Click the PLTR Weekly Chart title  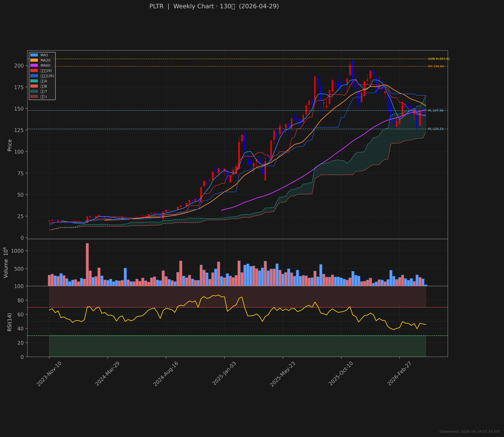tap(214, 6)
